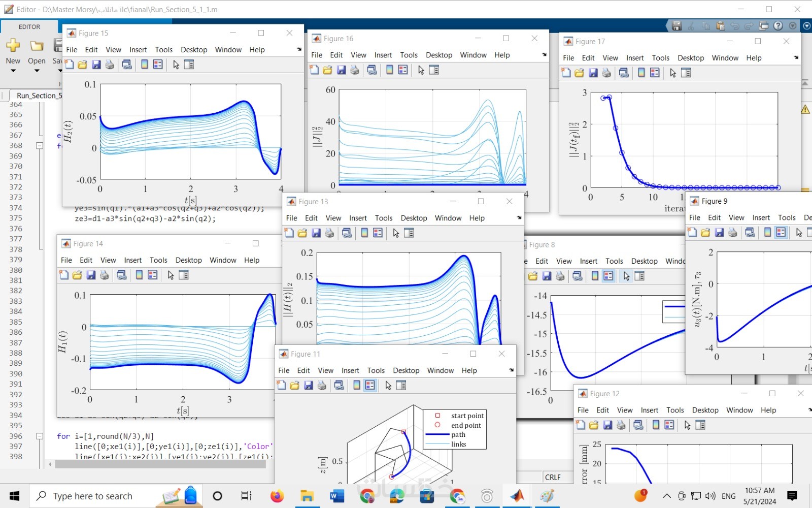This screenshot has width=812, height=508.
Task: Click Switch Windows icon in Editor quick access bar
Action: click(x=764, y=26)
